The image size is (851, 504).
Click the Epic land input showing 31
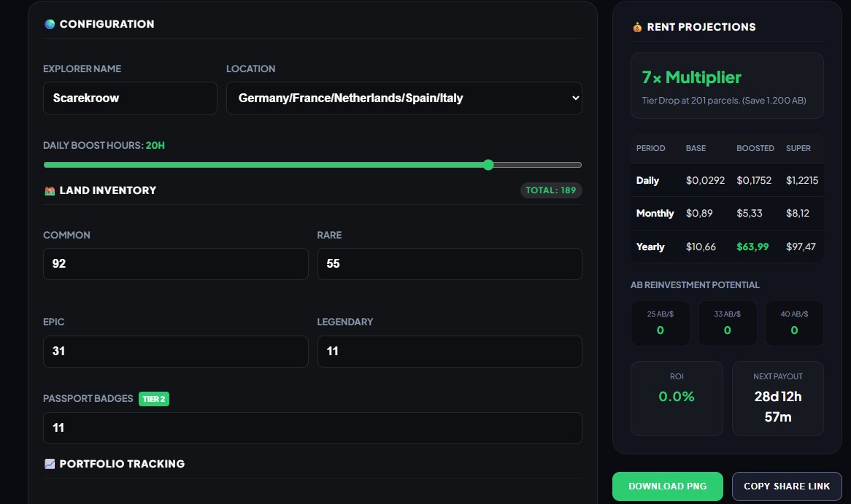coord(175,352)
